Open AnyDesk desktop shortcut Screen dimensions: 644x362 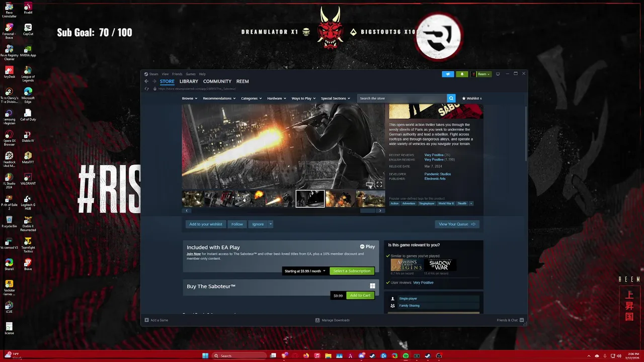9,73
